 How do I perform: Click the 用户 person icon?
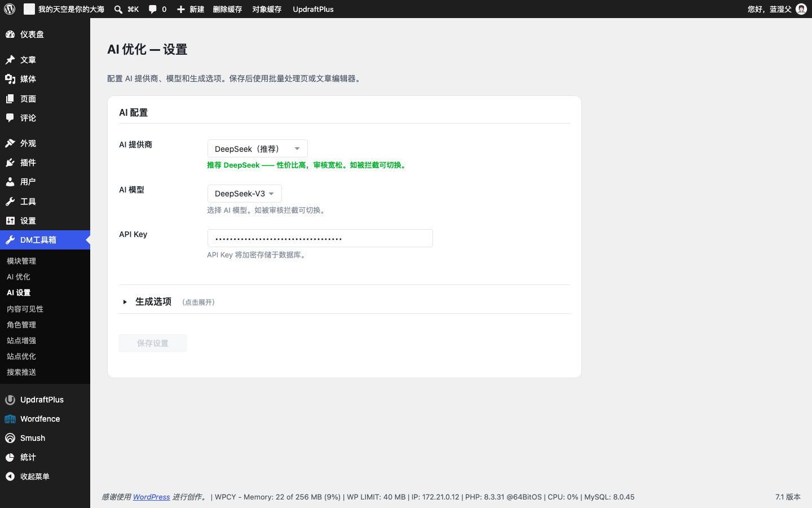point(10,182)
